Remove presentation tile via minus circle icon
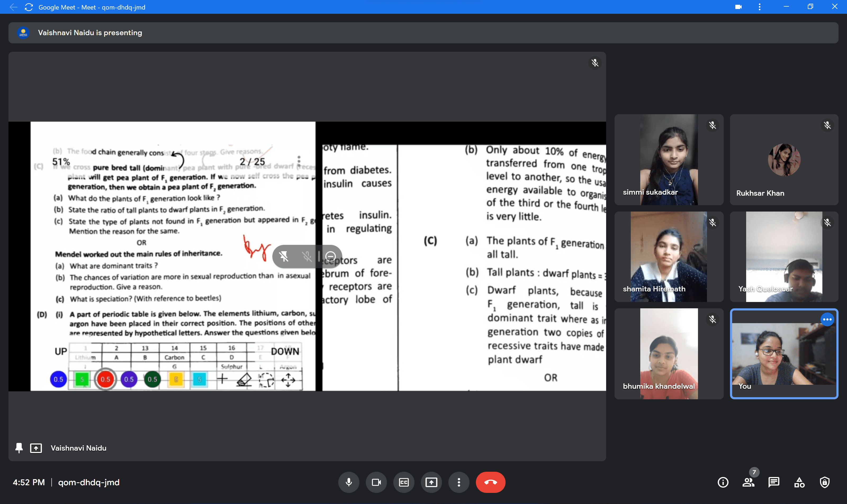This screenshot has width=847, height=504. 330,256
